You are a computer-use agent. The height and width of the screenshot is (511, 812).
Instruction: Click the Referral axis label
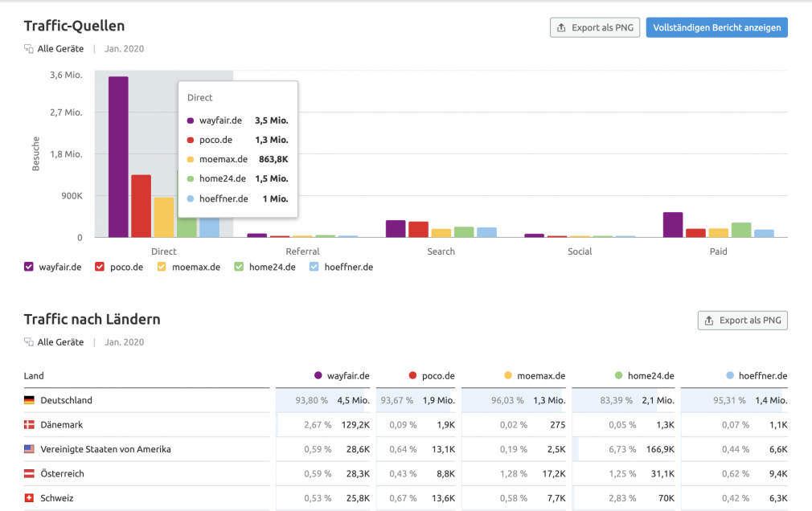pyautogui.click(x=302, y=251)
